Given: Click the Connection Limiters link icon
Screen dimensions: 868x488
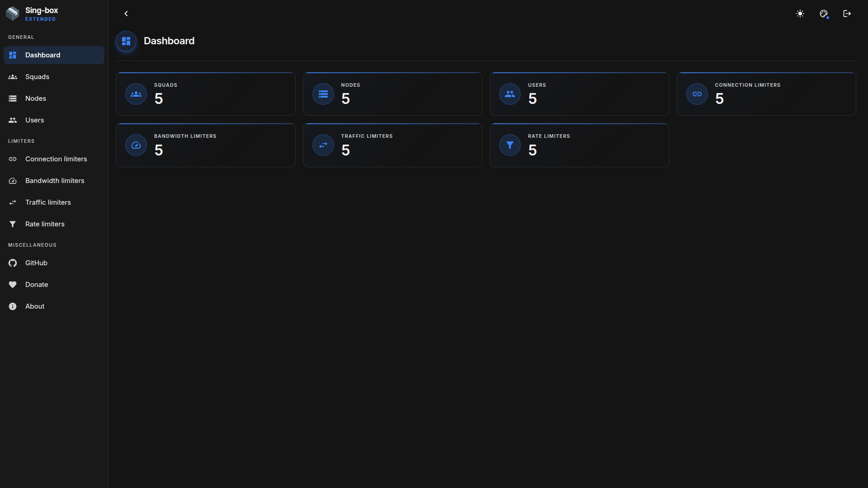Looking at the screenshot, I should coord(697,94).
